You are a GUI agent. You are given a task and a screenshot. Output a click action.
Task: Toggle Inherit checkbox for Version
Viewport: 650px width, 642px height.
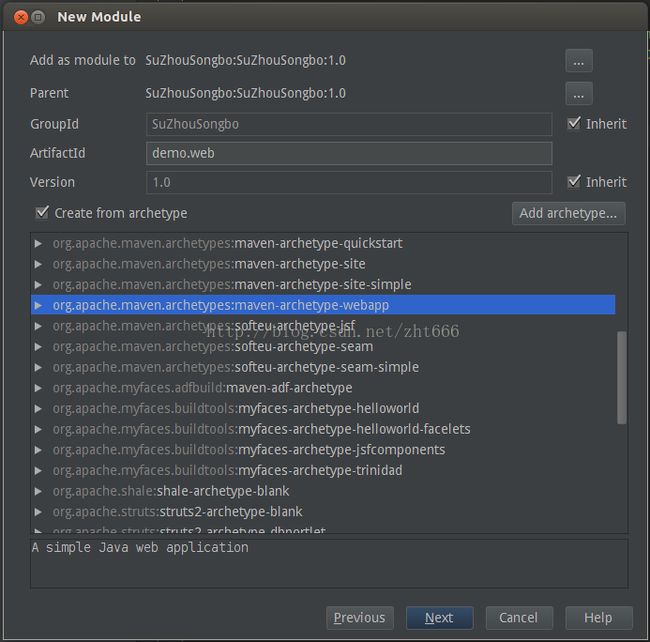[574, 181]
